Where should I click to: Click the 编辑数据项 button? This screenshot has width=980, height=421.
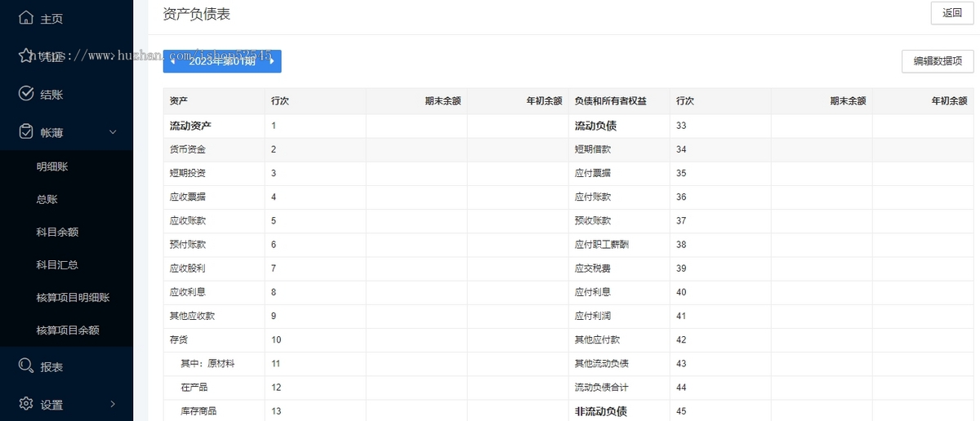[x=938, y=61]
